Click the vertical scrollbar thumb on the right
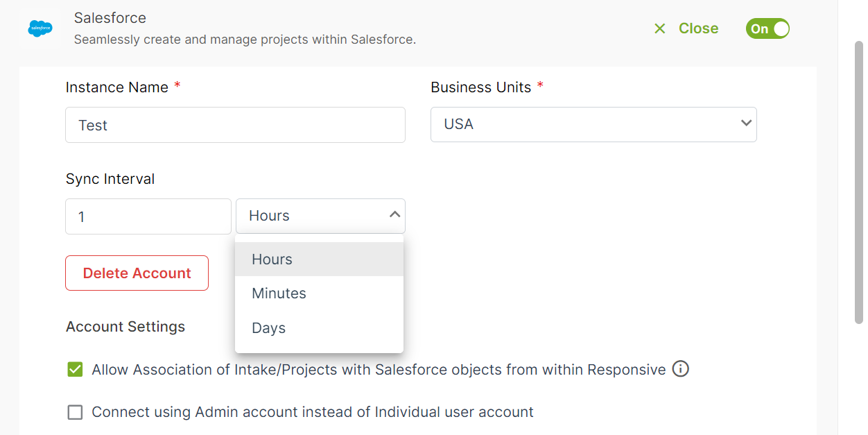The width and height of the screenshot is (868, 435). point(858,182)
